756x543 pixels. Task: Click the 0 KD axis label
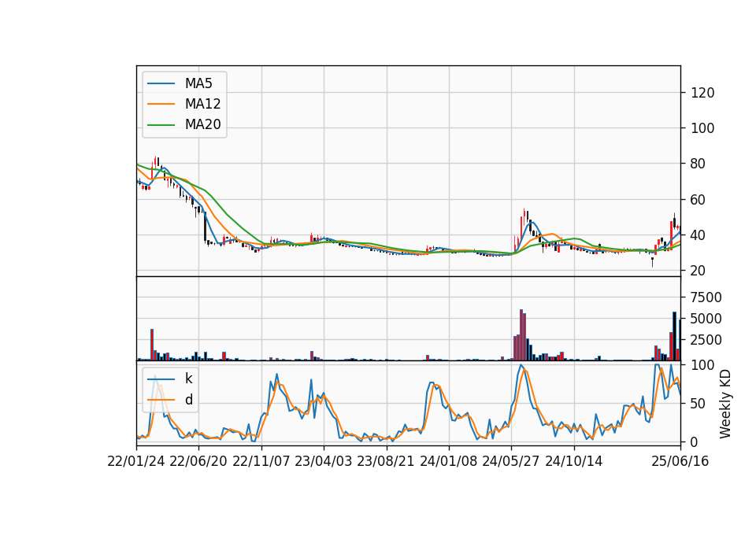point(695,442)
